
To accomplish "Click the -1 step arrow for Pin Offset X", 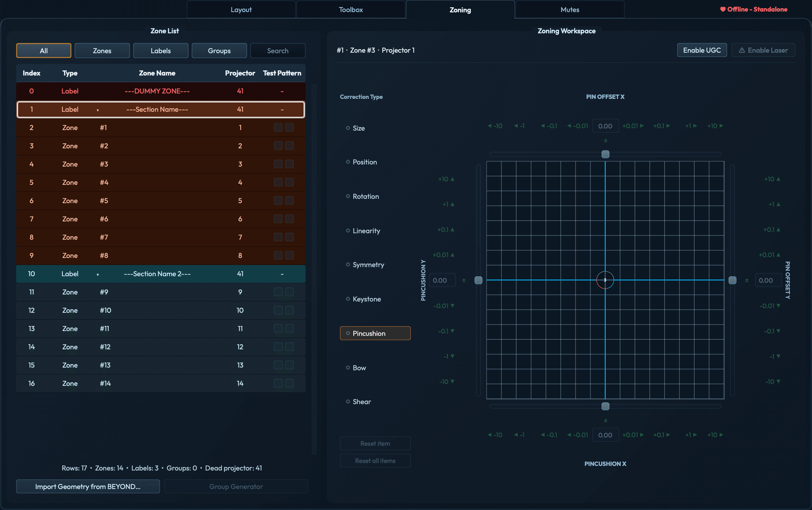I will pos(519,126).
